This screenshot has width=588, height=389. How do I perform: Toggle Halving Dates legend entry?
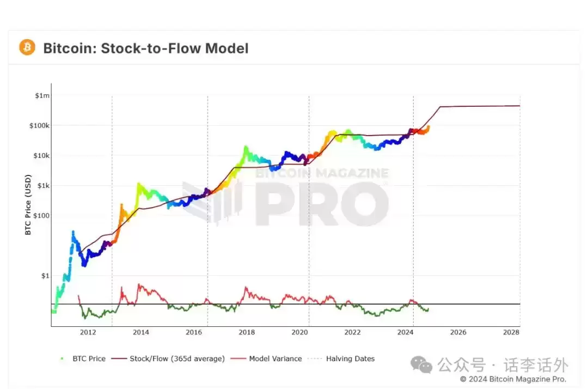coord(341,358)
